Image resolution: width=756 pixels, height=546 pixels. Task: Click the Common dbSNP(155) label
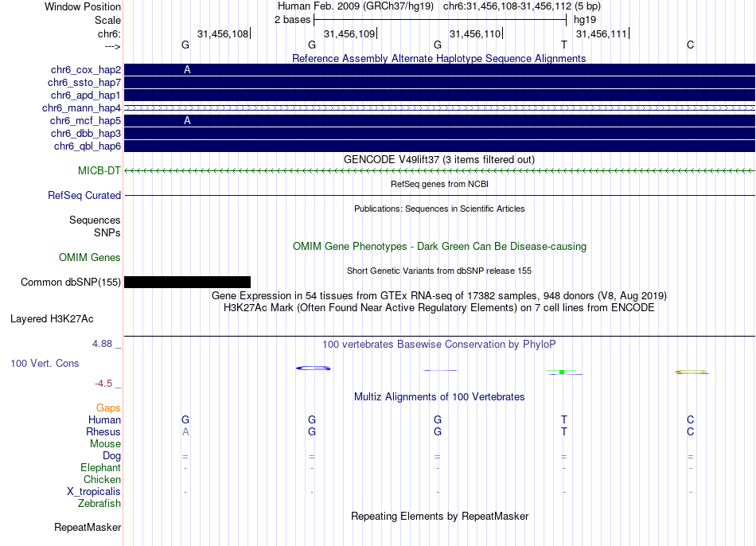click(71, 283)
